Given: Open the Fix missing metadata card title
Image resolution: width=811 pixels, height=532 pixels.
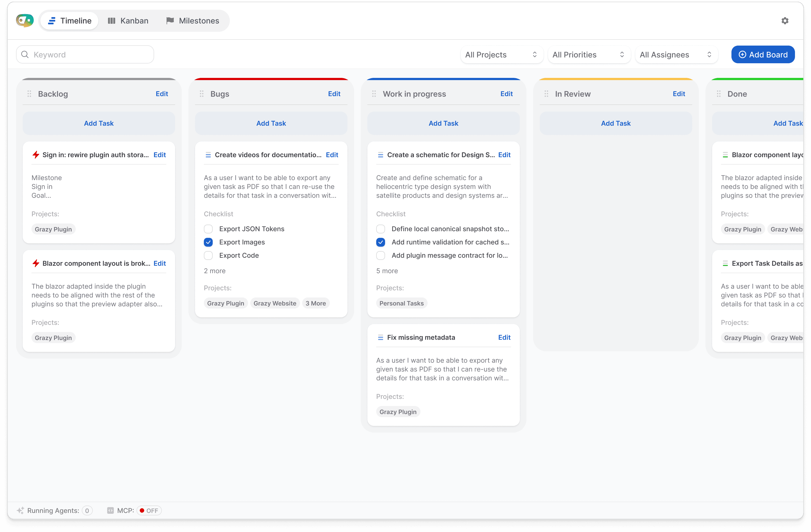Looking at the screenshot, I should point(421,337).
